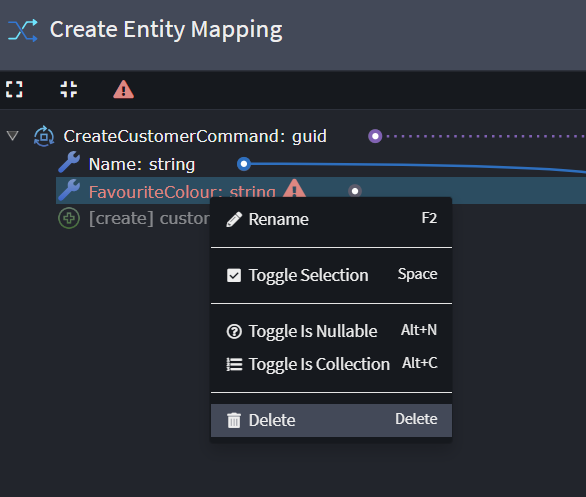Click the grey connector dot of FavouriteColour
Viewport: 586px width, 497px height.
click(355, 191)
